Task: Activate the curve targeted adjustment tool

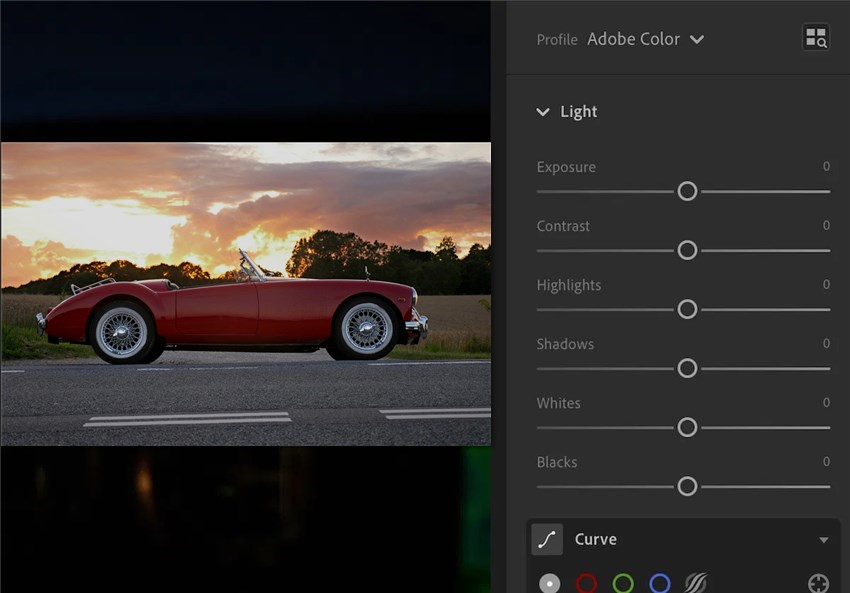Action: [818, 583]
